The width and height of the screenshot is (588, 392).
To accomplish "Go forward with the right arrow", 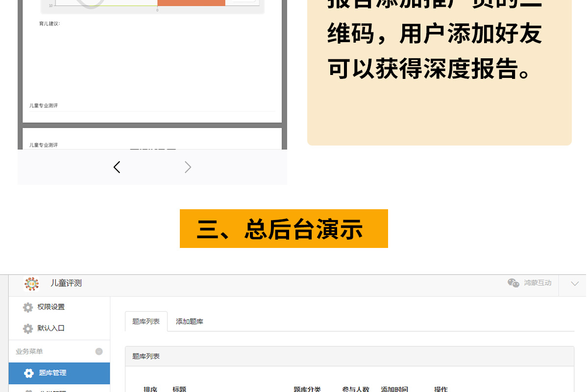I will click(188, 167).
